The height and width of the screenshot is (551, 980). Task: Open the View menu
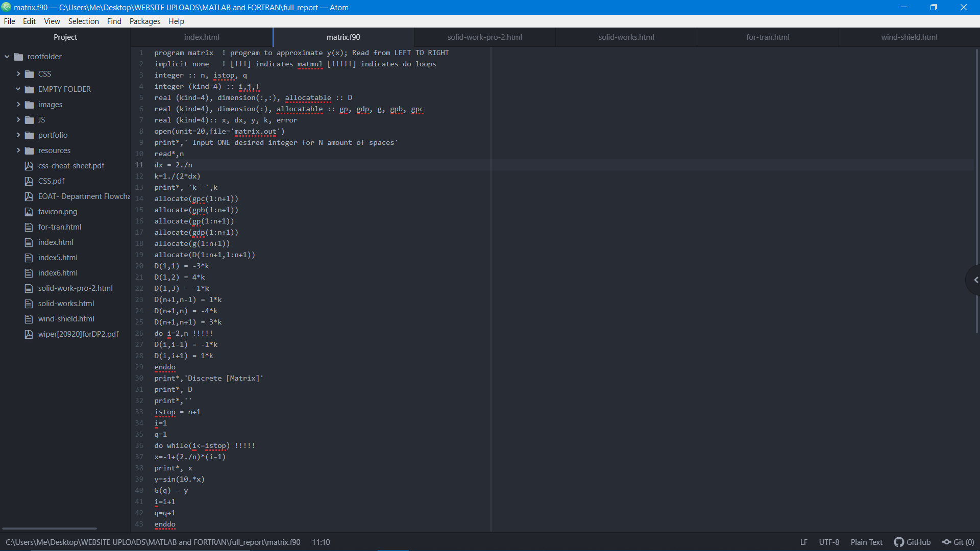click(x=52, y=21)
